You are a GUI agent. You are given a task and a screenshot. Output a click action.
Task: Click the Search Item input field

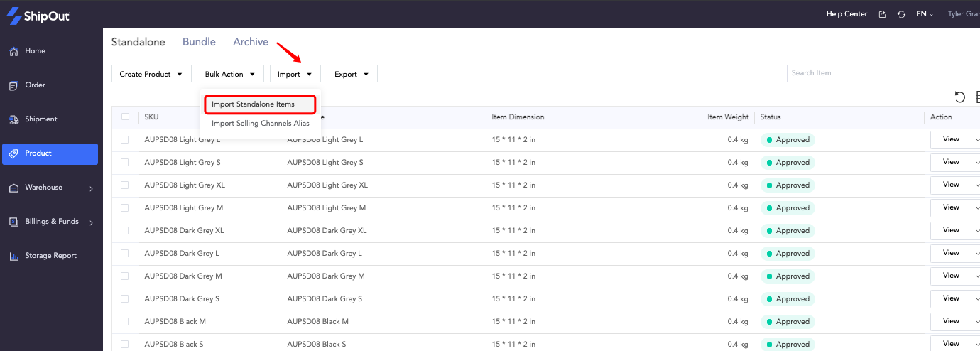pyautogui.click(x=883, y=73)
